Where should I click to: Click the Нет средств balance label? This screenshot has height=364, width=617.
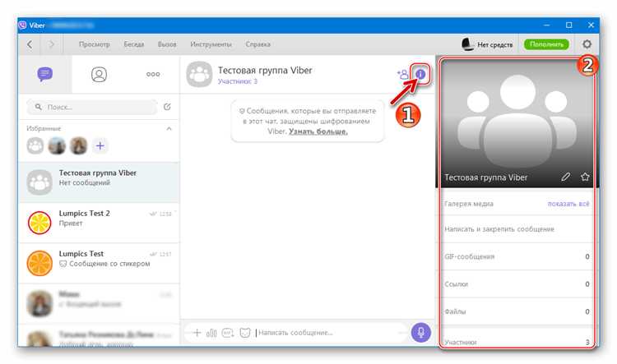tap(495, 45)
